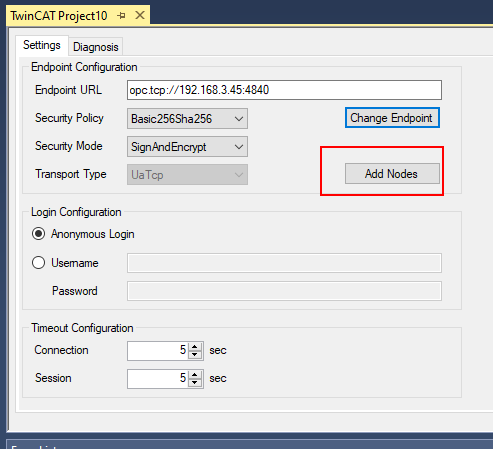Screen dimensions: 493x449
Task: Click the Password text field
Action: coord(284,291)
